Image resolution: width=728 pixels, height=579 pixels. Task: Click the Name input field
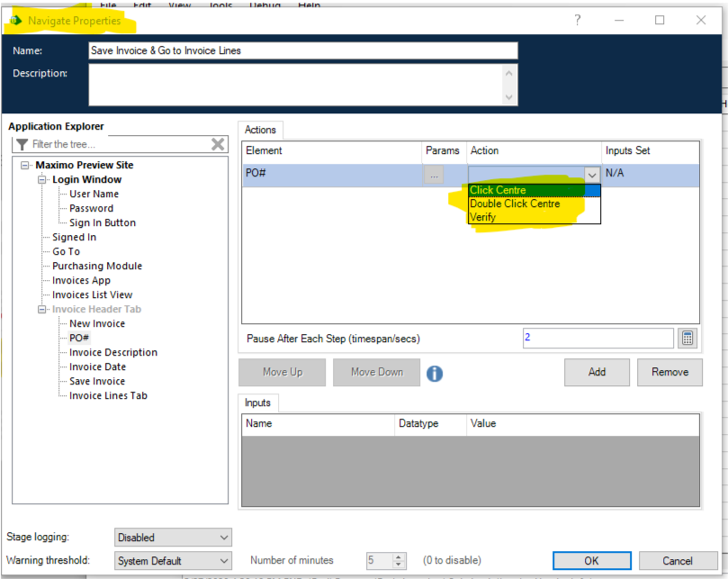point(303,50)
